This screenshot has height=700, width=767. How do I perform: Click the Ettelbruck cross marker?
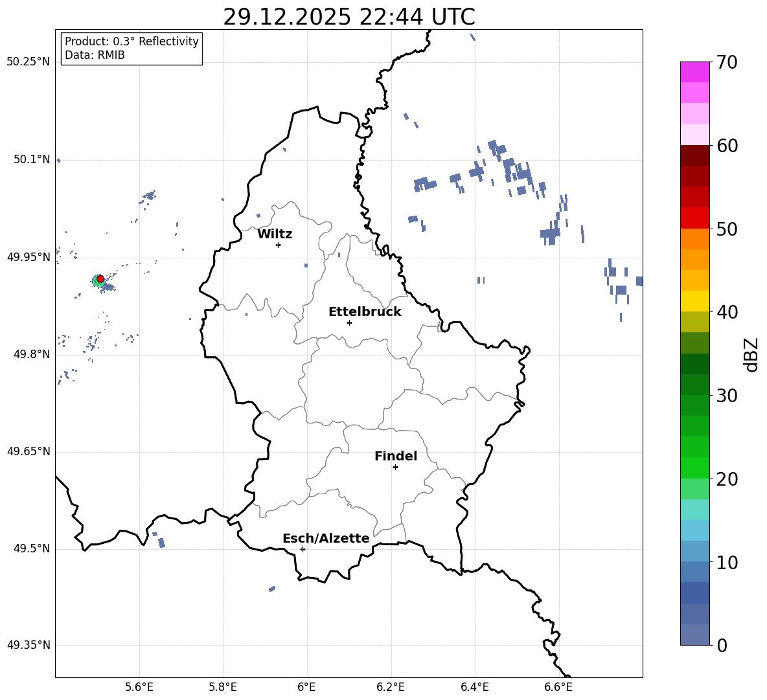[349, 322]
